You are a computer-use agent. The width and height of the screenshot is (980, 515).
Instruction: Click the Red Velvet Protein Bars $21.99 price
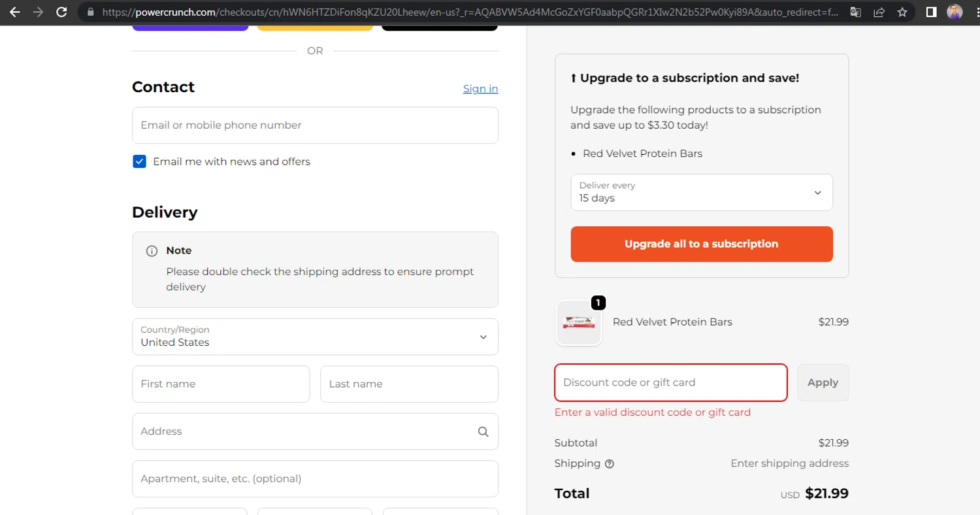[833, 322]
